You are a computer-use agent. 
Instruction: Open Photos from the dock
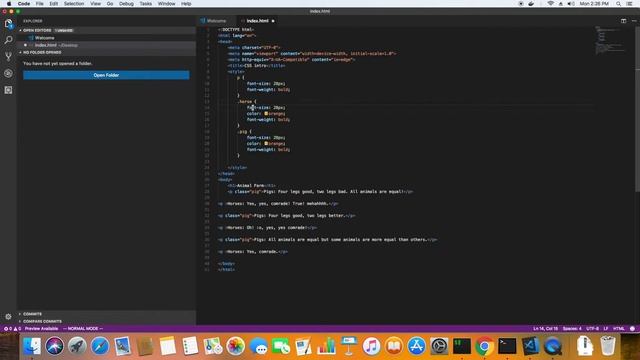point(236,346)
